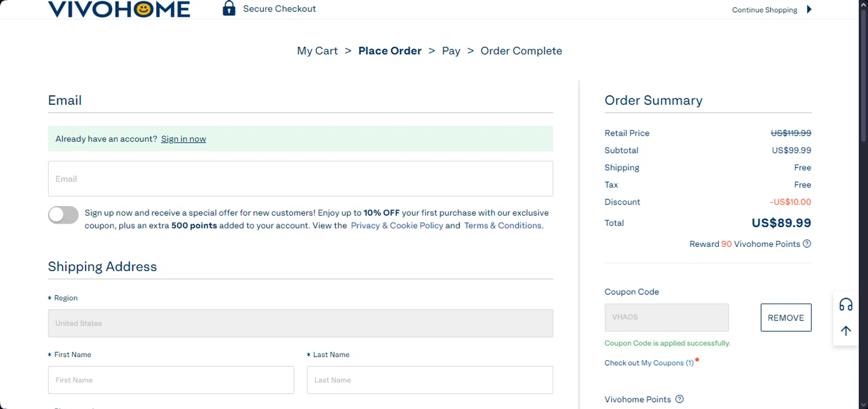This screenshot has height=409, width=868.
Task: Click the Continue Shopping arrow icon
Action: coord(809,9)
